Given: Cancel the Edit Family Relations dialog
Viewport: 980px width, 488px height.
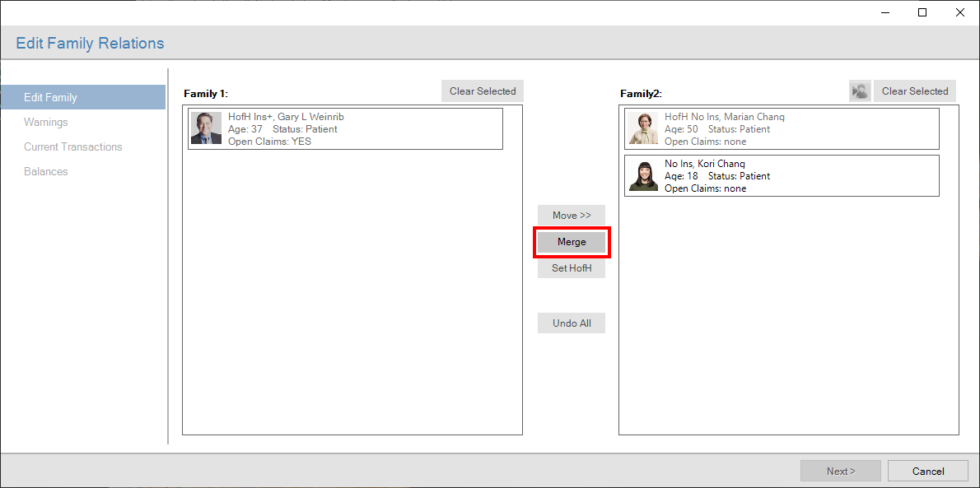Looking at the screenshot, I should pyautogui.click(x=928, y=471).
